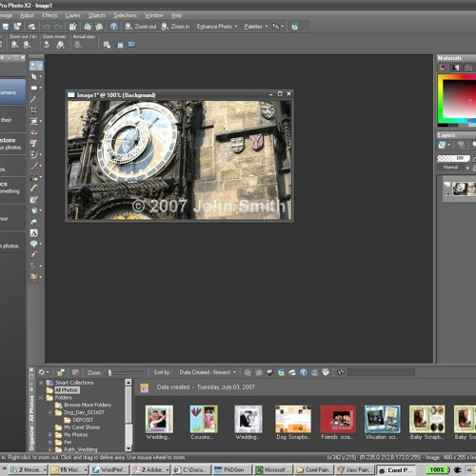Image resolution: width=476 pixels, height=476 pixels.
Task: Click the Organizer search binoculars icon
Action: click(x=341, y=372)
